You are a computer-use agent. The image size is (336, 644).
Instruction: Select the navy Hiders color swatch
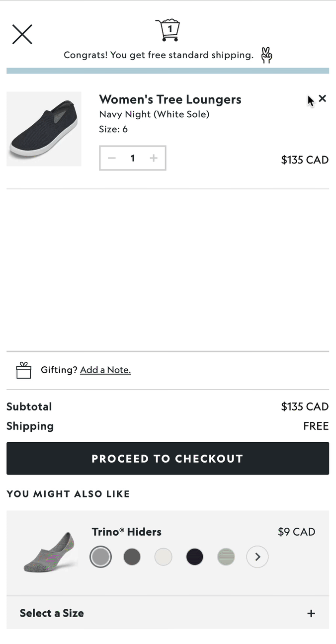click(x=194, y=557)
